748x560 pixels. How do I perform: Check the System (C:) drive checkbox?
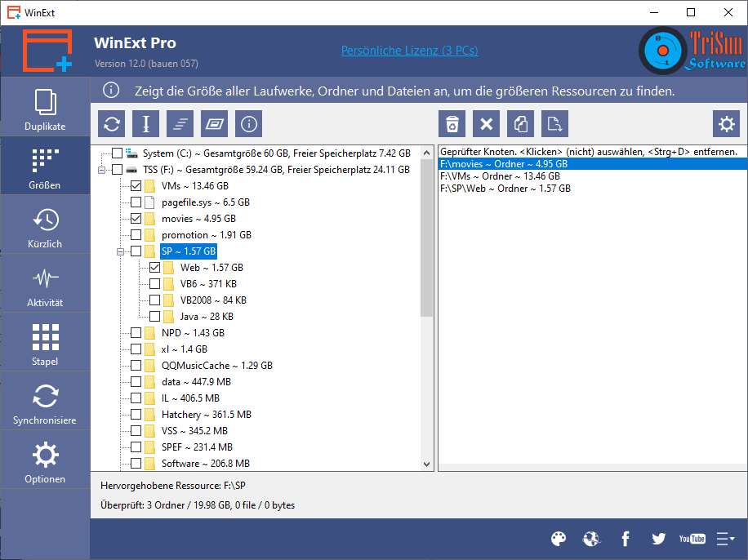118,153
